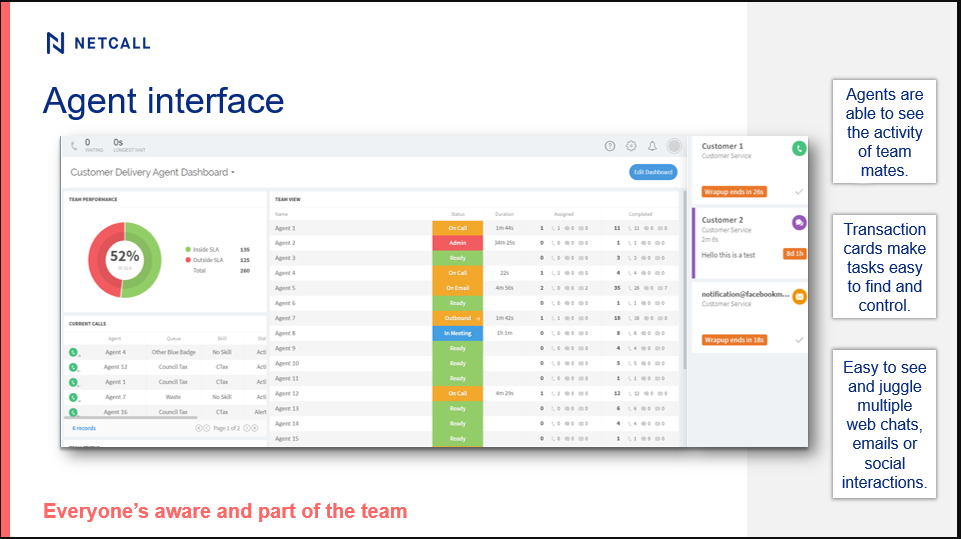This screenshot has height=539, width=961.
Task: Click the Team Performance panel title
Action: [93, 199]
